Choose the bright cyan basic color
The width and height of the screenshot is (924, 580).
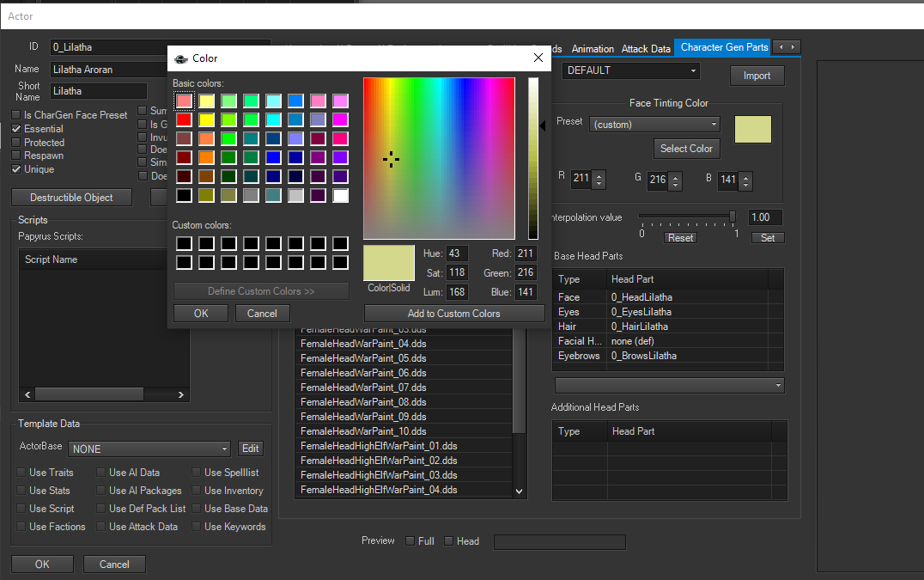coord(273,119)
